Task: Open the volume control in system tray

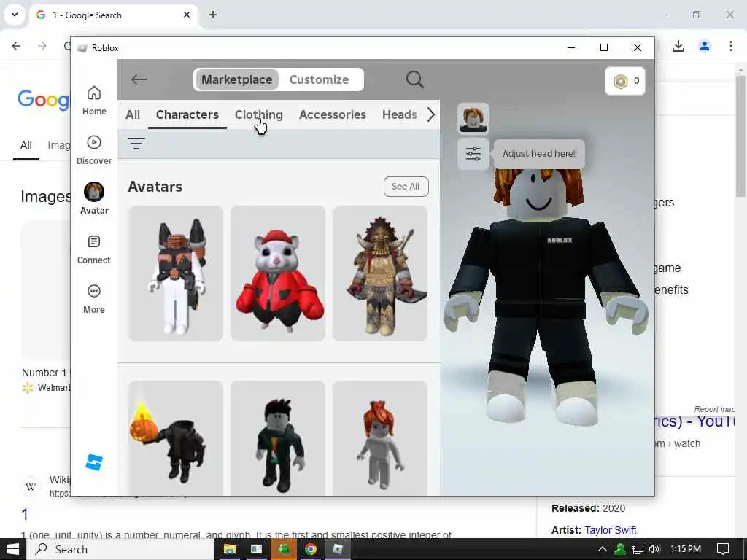Action: tap(654, 550)
